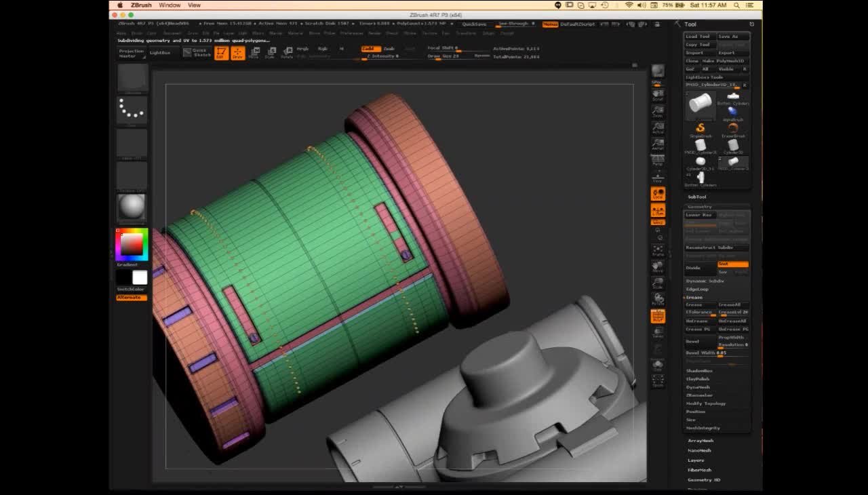
Task: Open the Window menu
Action: coord(170,5)
